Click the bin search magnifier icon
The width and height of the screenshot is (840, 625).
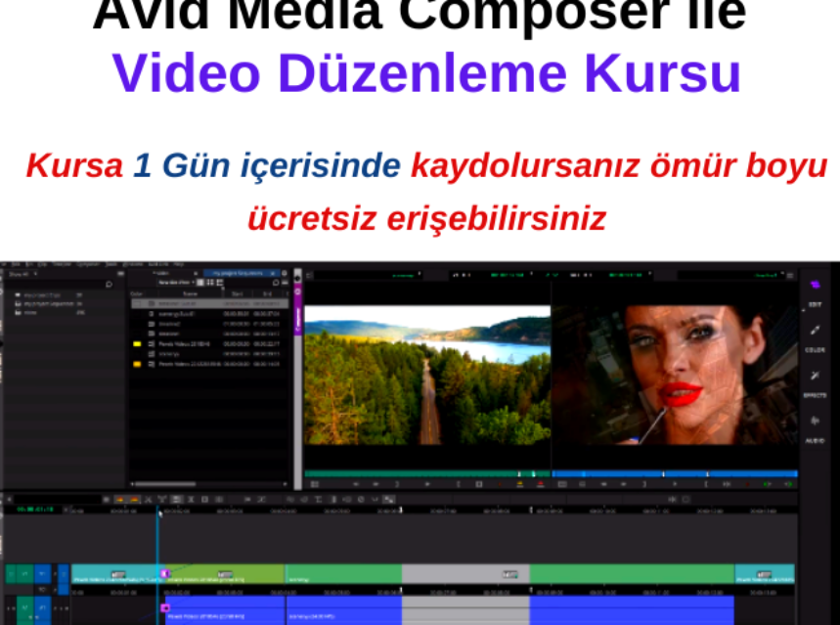tap(276, 283)
